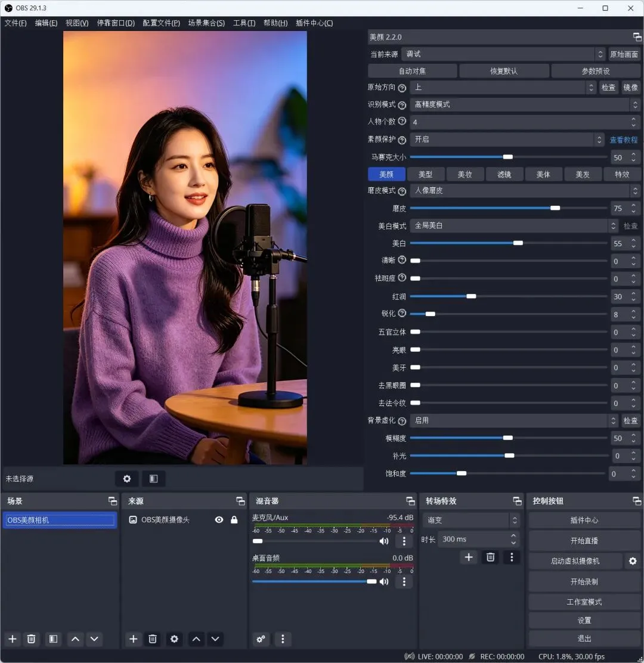Add transition with plus icon
Screen dimensions: 644x663
[x=469, y=557]
